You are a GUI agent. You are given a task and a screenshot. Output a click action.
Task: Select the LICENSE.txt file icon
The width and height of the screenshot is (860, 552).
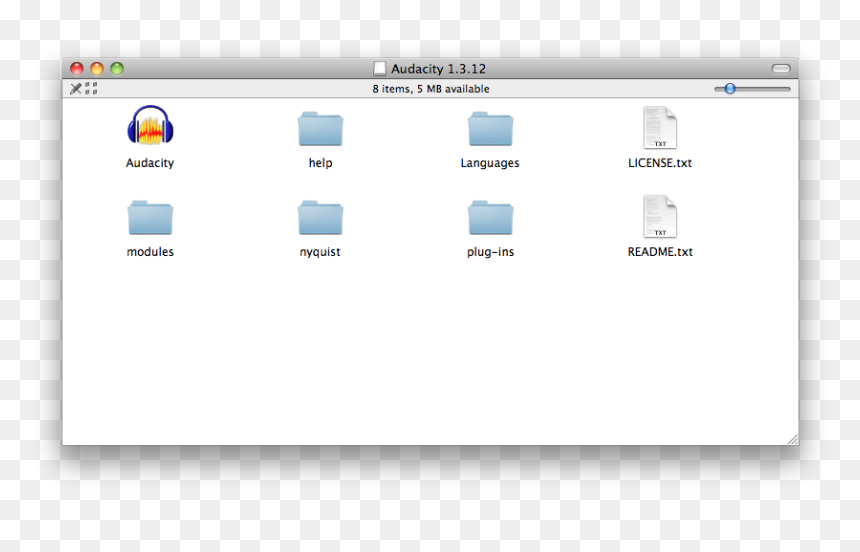[x=660, y=128]
